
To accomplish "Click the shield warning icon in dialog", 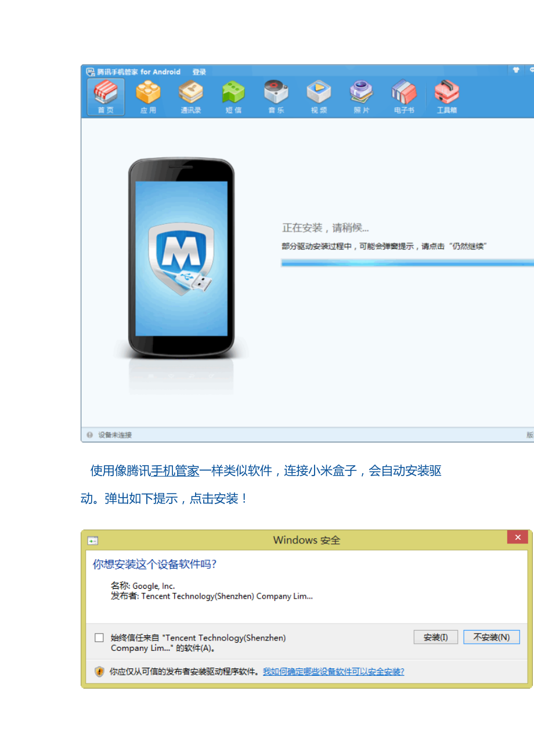I will click(x=100, y=672).
